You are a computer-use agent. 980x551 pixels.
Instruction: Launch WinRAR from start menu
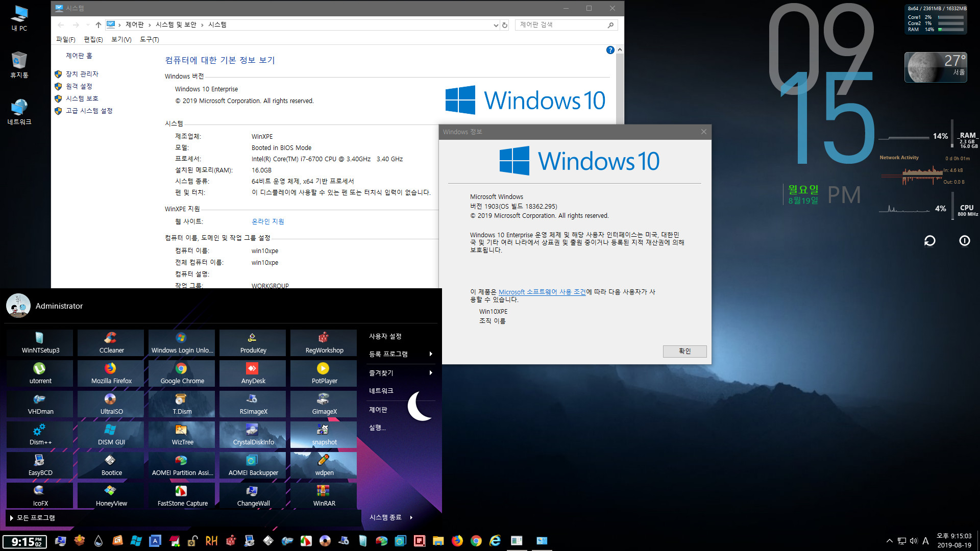(x=324, y=496)
